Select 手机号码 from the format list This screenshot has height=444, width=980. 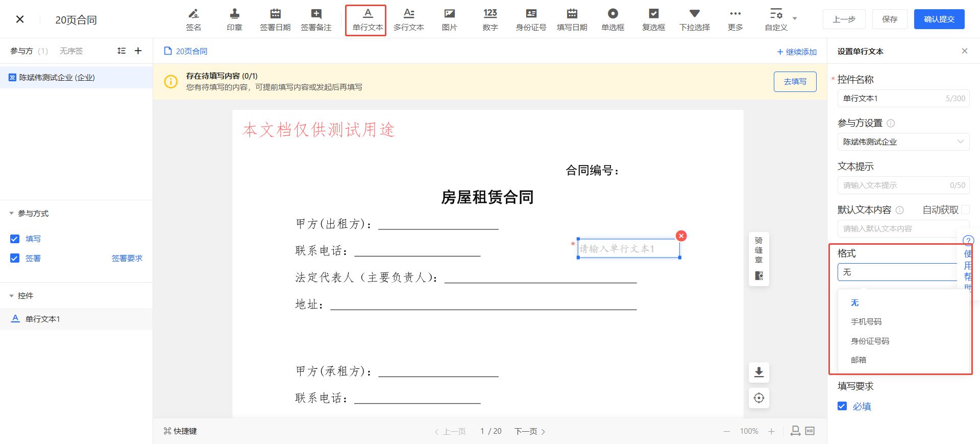tap(866, 322)
